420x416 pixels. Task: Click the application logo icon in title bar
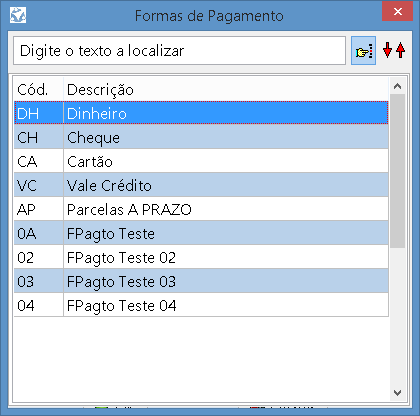click(x=18, y=15)
